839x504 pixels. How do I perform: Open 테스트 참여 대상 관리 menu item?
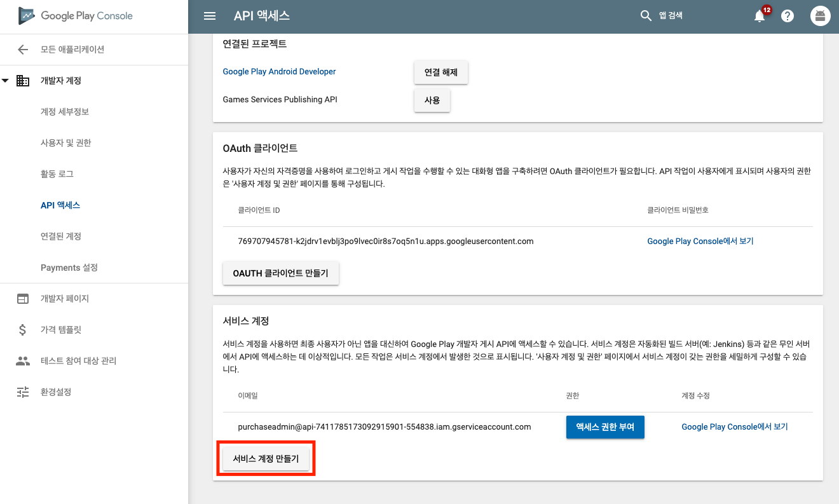[78, 361]
